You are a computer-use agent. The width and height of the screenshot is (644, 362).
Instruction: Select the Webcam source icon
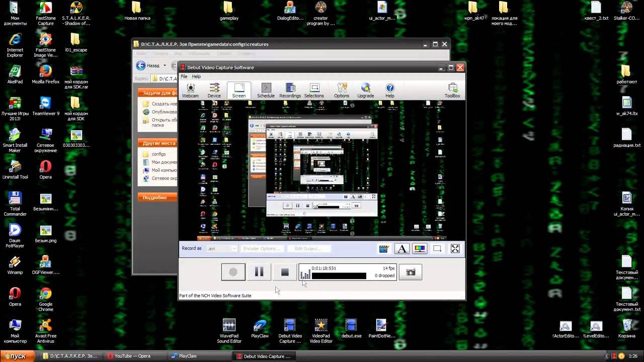[x=190, y=90]
